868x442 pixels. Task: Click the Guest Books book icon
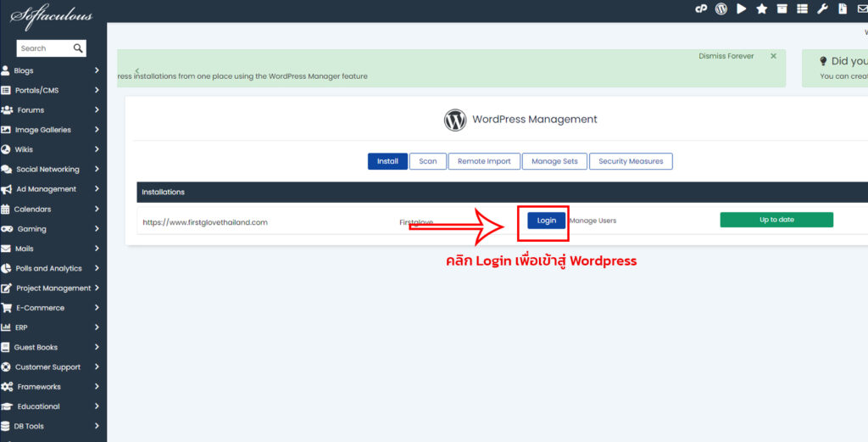click(x=5, y=347)
